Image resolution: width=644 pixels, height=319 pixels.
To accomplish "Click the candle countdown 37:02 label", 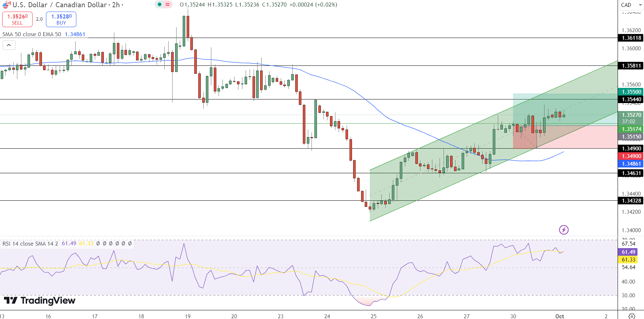I will 628,122.
